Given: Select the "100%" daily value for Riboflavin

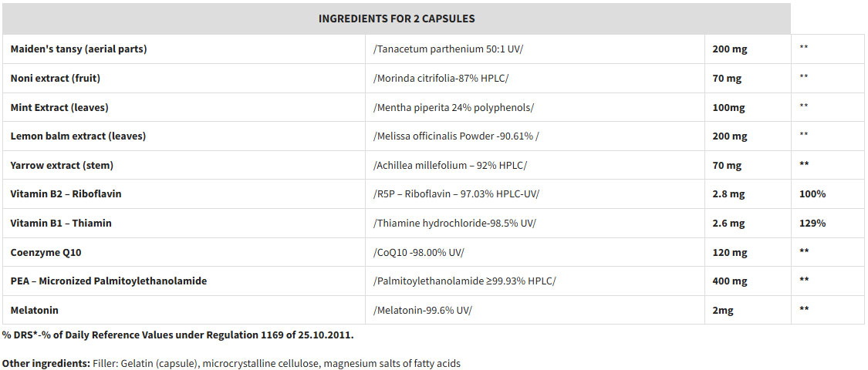Looking at the screenshot, I should coord(812,193).
